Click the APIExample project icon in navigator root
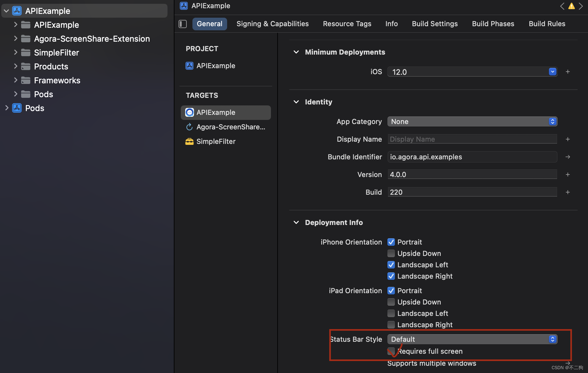 [x=17, y=11]
